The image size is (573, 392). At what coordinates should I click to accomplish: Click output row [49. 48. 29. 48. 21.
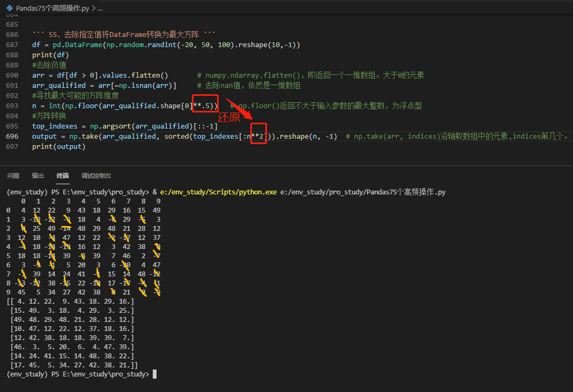point(72,320)
